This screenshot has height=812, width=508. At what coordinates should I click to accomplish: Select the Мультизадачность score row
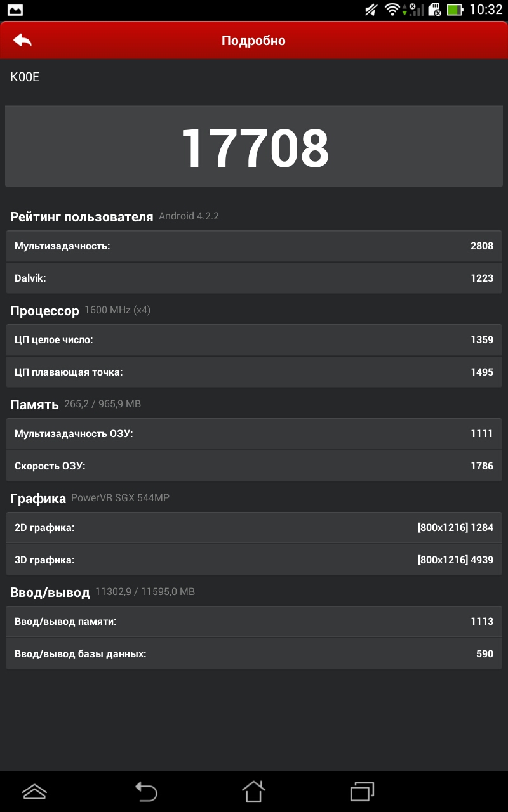[254, 246]
